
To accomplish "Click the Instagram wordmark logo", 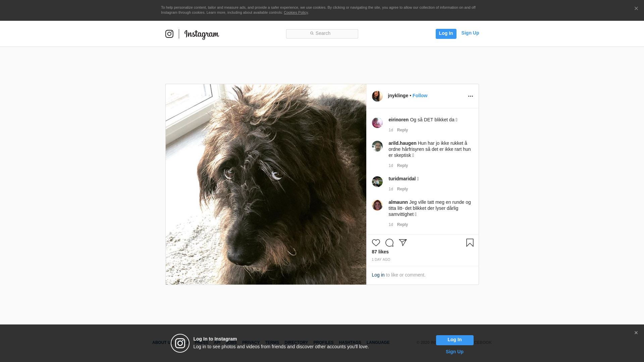I will pyautogui.click(x=202, y=35).
